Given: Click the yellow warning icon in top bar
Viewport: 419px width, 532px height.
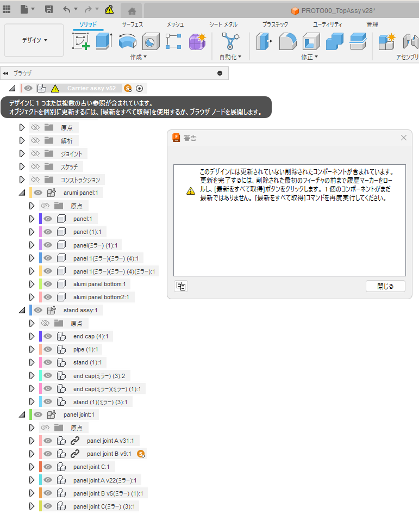Looking at the screenshot, I should point(109,9).
